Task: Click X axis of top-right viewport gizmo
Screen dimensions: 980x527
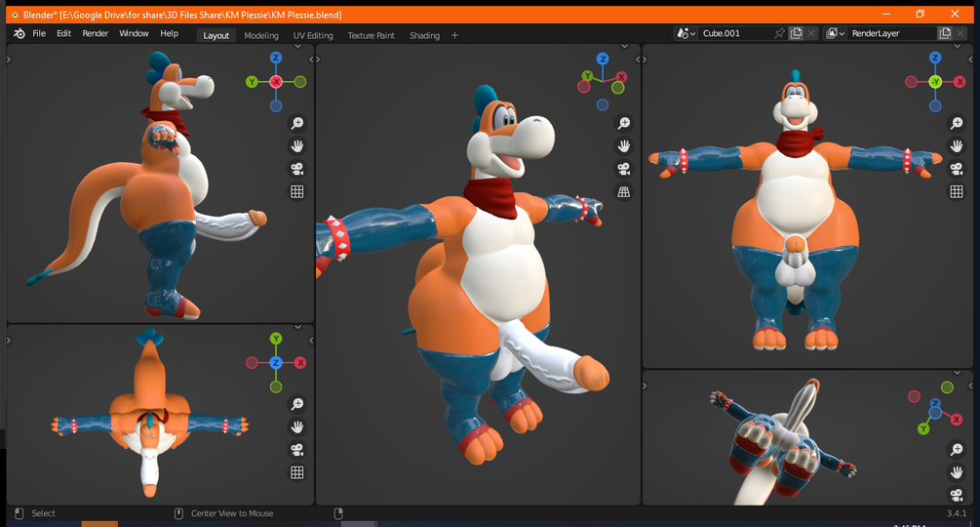Action: tap(960, 82)
